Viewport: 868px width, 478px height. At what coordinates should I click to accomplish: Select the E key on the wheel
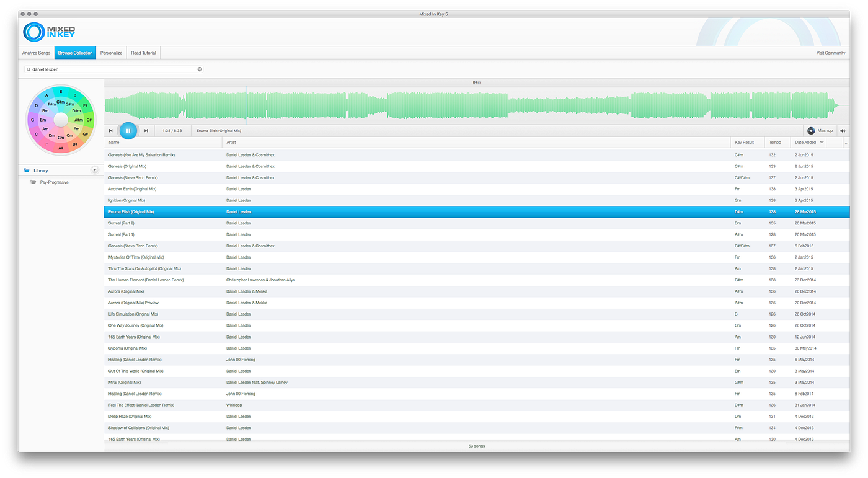pos(61,92)
